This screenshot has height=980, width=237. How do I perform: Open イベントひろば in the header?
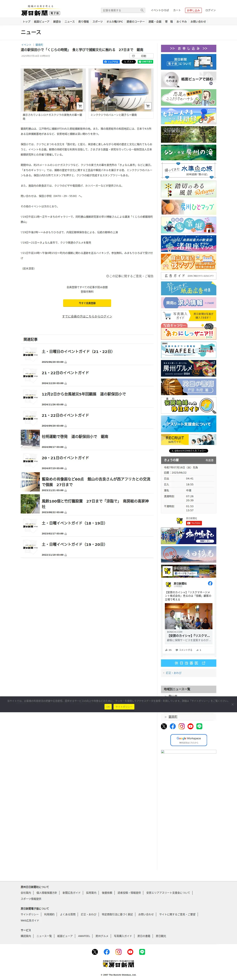coord(160,10)
